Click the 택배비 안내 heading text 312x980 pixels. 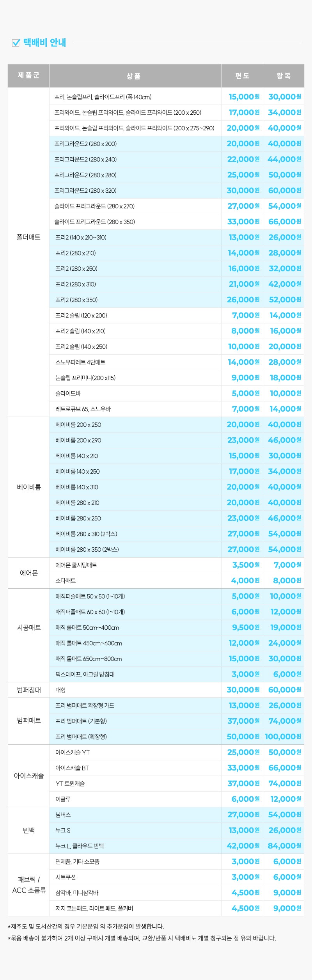pos(44,43)
